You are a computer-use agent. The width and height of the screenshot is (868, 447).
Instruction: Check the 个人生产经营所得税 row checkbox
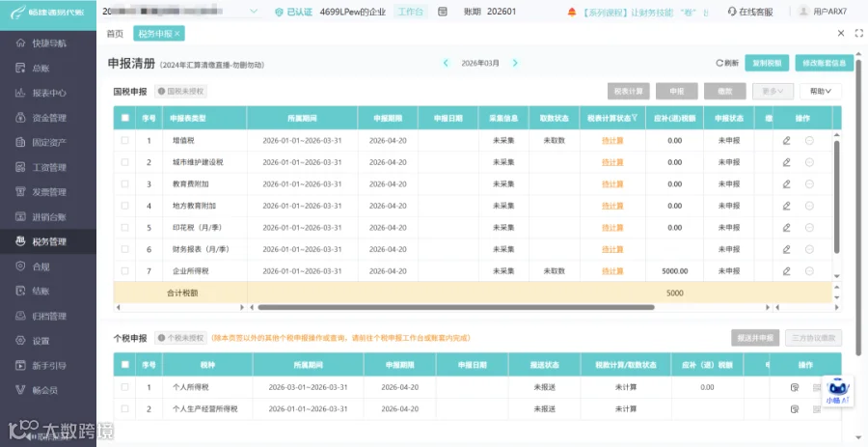(124, 408)
